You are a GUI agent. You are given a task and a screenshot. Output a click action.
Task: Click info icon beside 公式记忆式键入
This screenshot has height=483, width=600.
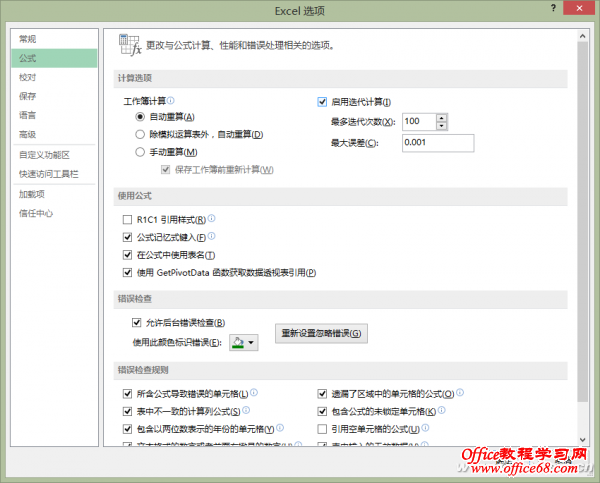tap(211, 236)
